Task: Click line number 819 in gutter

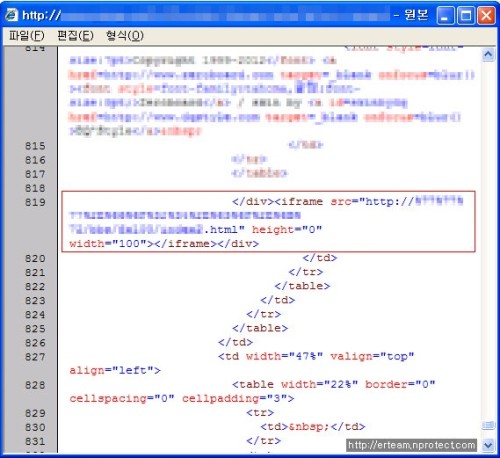Action: pos(35,202)
